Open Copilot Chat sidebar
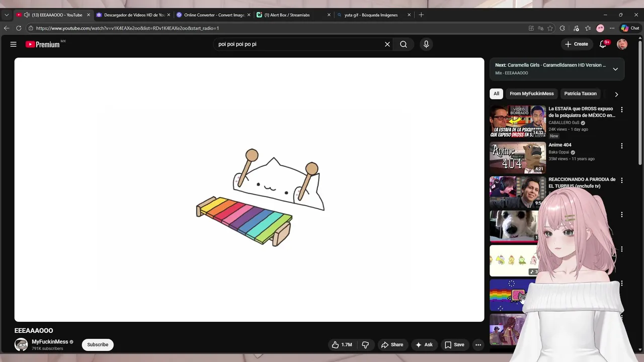 point(630,28)
